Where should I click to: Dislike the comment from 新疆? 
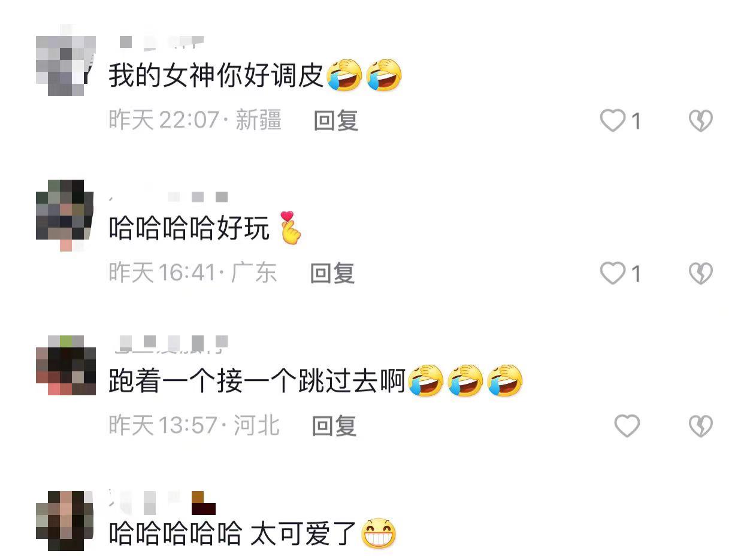click(700, 121)
